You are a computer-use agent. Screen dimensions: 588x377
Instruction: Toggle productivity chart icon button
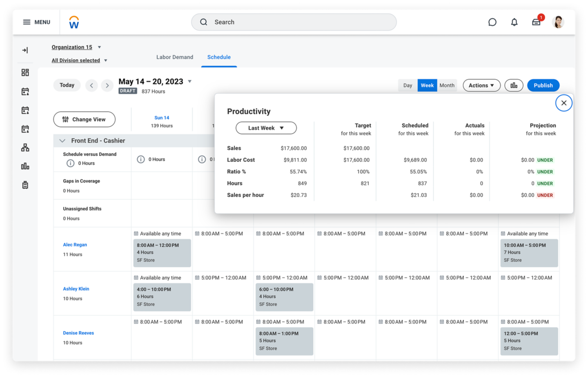[x=514, y=85]
